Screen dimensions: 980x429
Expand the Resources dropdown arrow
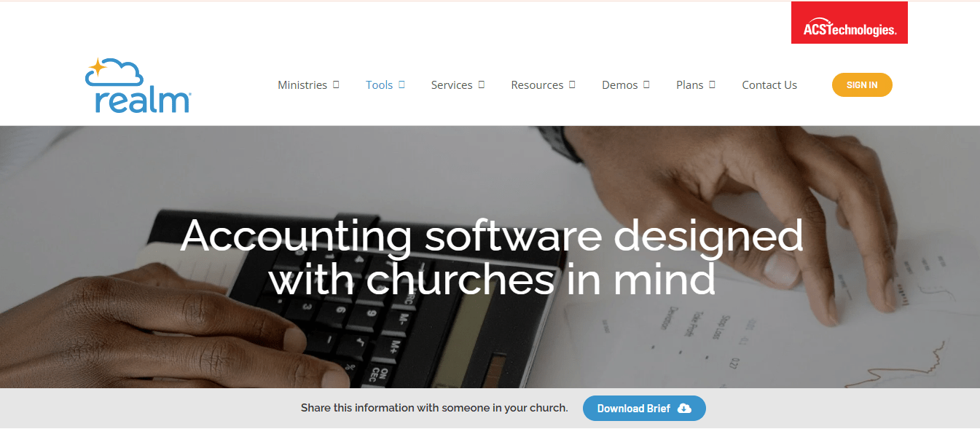click(x=572, y=84)
